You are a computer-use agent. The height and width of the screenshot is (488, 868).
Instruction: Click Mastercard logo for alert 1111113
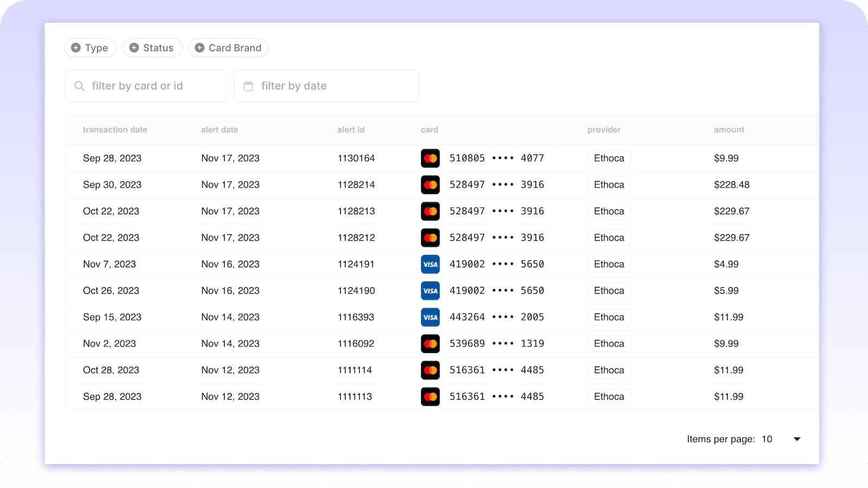click(430, 397)
